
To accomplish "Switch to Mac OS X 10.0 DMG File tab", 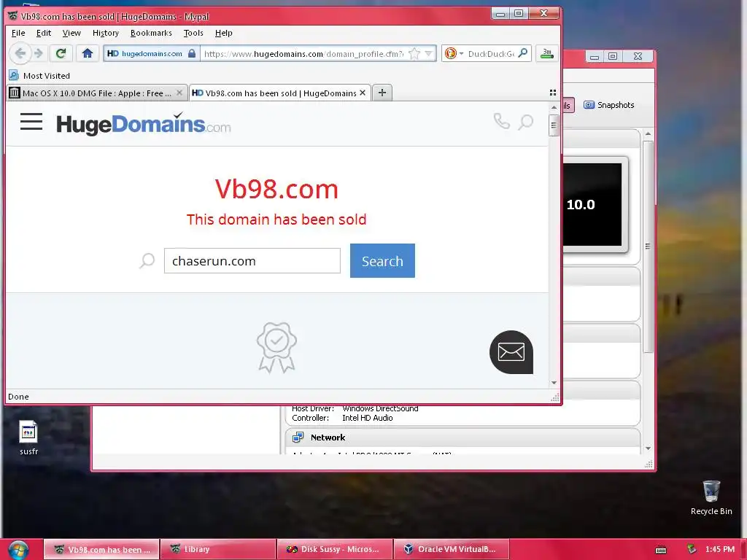I will point(97,93).
